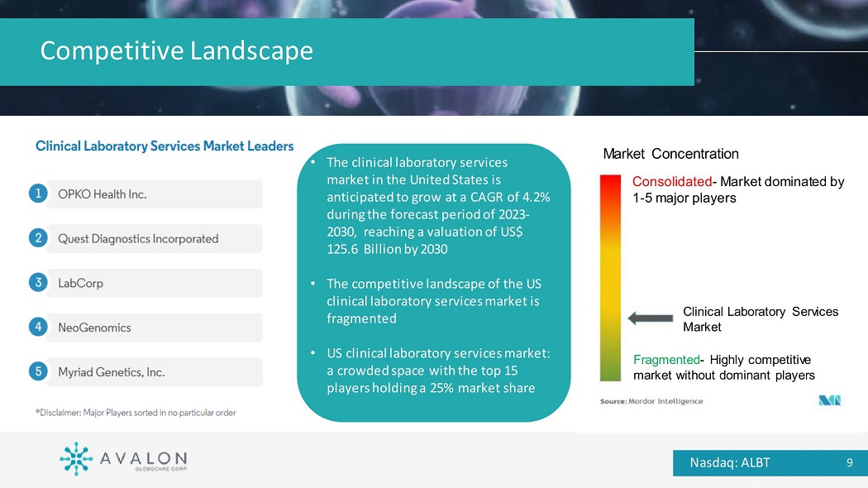
Task: Click the Mordor Intelligence logo mark
Action: [829, 400]
